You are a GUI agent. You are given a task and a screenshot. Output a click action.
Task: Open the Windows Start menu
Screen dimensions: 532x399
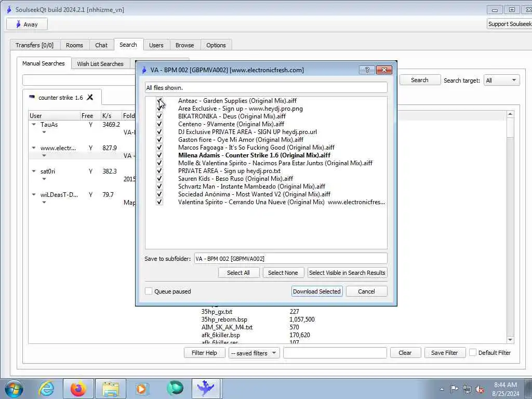pos(14,389)
